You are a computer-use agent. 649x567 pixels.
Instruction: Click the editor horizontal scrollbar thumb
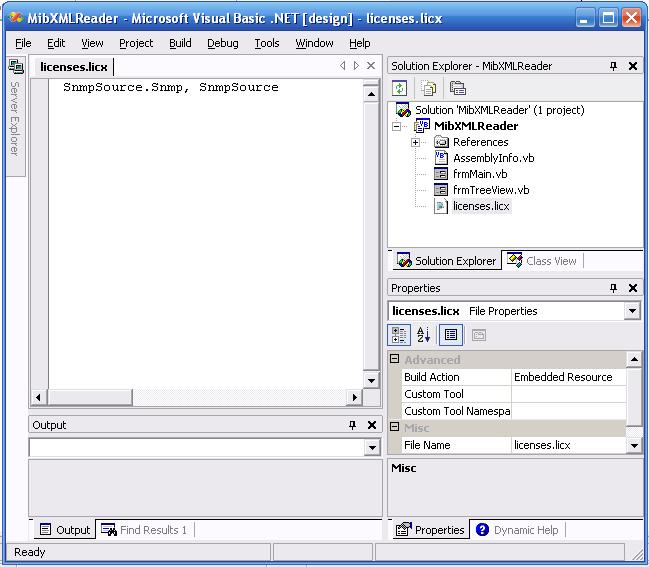(x=90, y=397)
